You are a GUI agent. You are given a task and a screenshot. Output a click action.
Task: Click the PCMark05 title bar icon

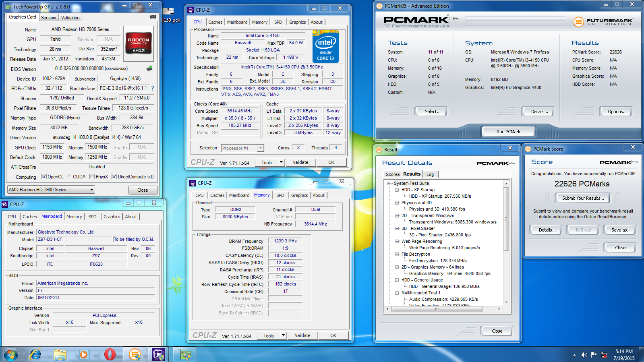(379, 6)
